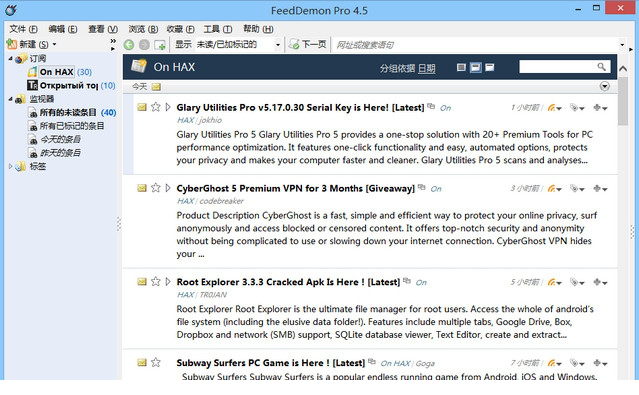Toggle read envelope for Glary Utilities article
The height and width of the screenshot is (395, 639).
tap(142, 107)
